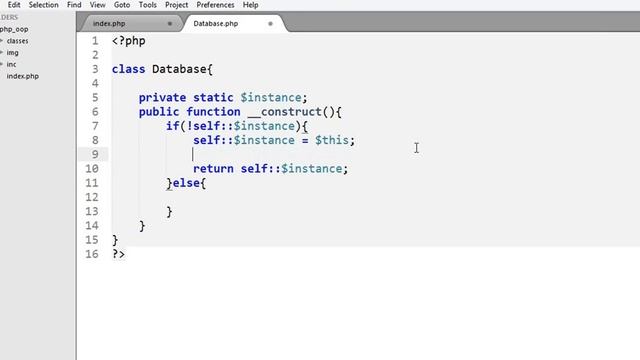This screenshot has height=360, width=640.
Task: Select the php_oop project folder
Action: pos(14,29)
